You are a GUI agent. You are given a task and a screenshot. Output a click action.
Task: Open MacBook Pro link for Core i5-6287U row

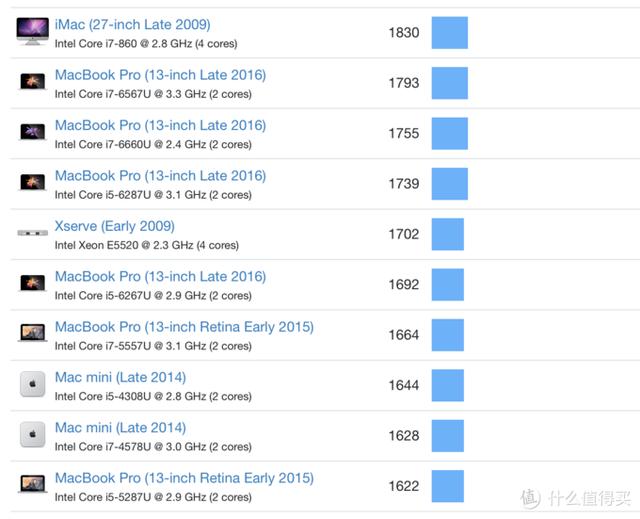[x=160, y=176]
